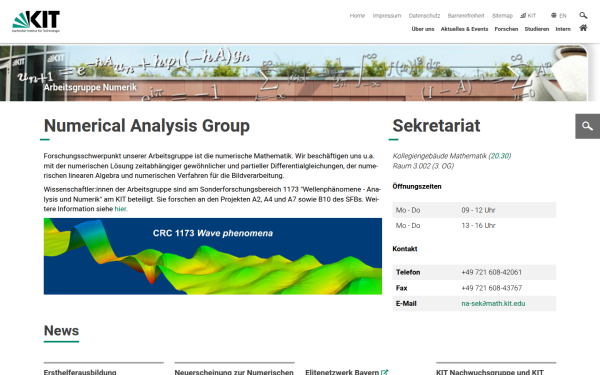The width and height of the screenshot is (600, 375).
Task: Click the E-Mail row label
Action: [406, 303]
